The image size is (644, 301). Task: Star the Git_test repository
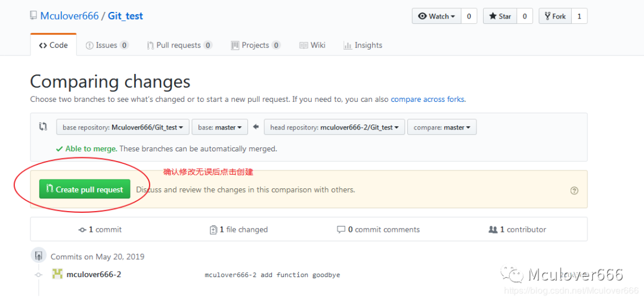point(500,16)
